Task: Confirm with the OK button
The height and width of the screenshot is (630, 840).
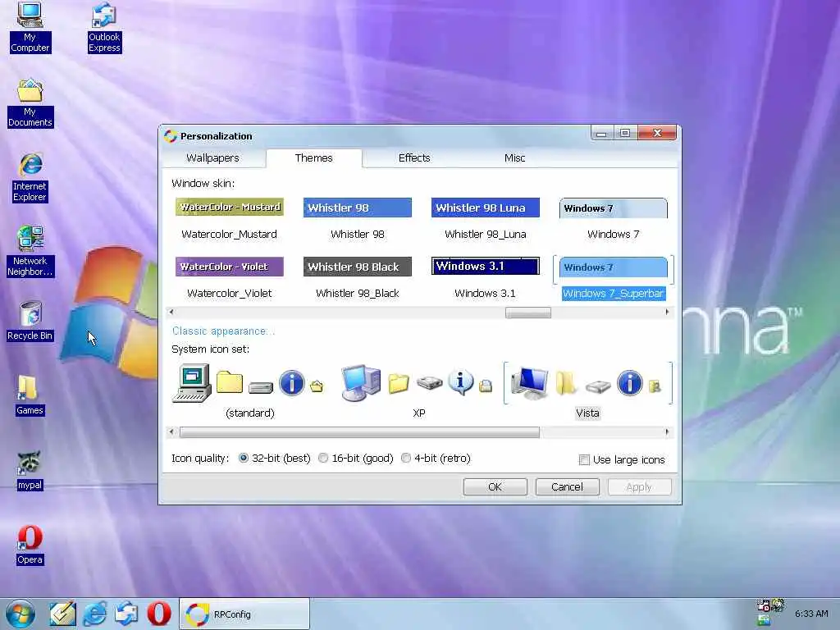Action: (495, 486)
